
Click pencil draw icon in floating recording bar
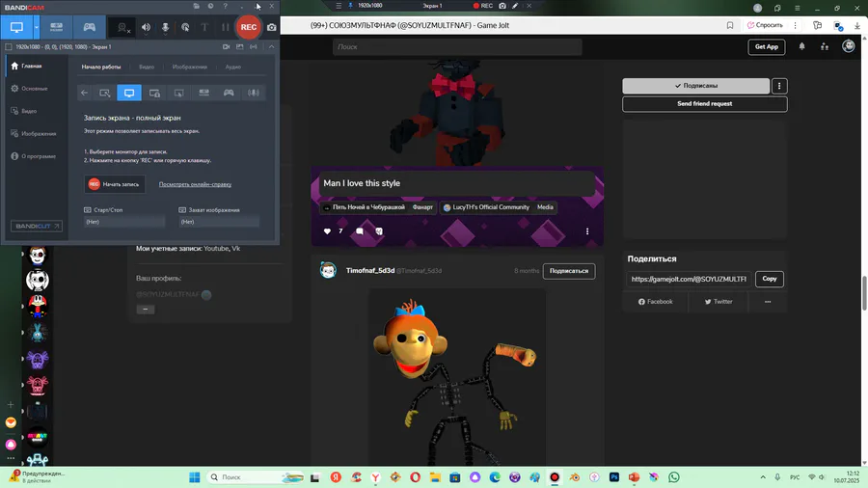click(515, 6)
